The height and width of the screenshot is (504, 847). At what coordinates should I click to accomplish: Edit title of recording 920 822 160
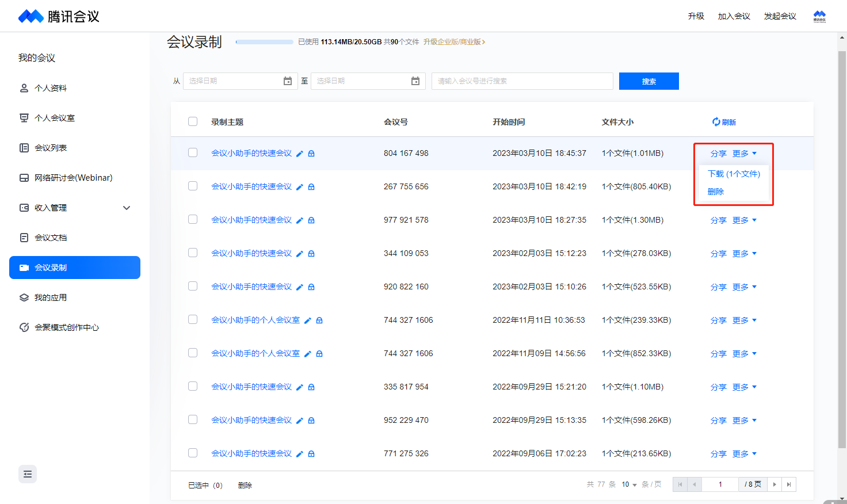point(299,287)
